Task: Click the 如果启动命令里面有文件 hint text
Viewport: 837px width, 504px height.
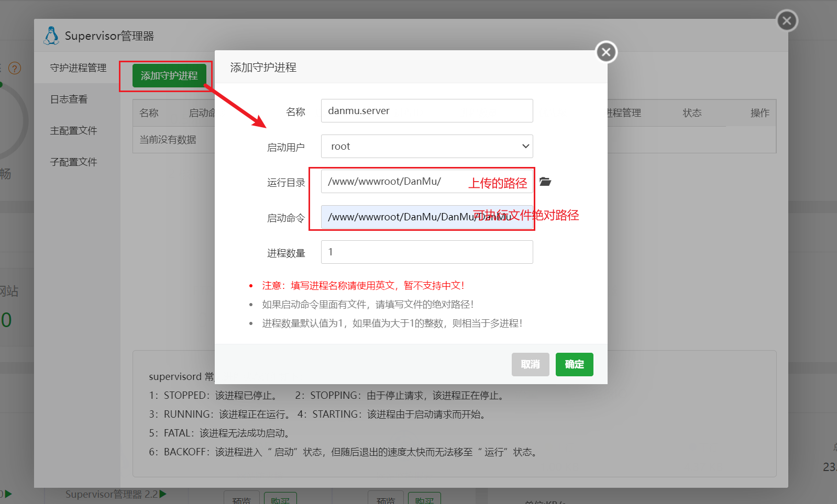Action: tap(368, 304)
